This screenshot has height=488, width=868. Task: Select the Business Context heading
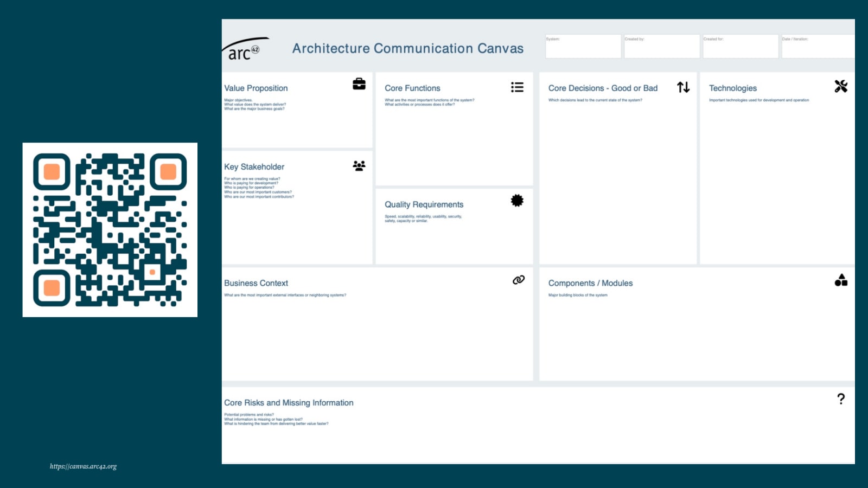coord(256,283)
